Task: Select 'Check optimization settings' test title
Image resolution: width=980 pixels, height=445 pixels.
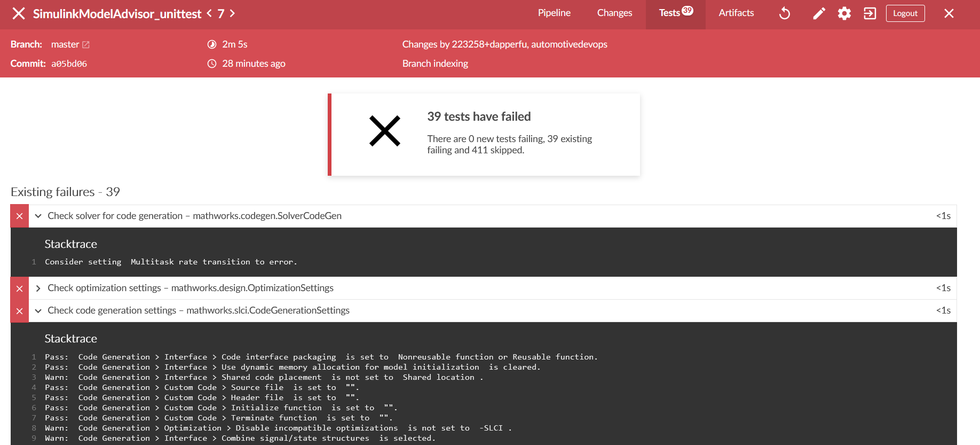Action: (x=191, y=288)
